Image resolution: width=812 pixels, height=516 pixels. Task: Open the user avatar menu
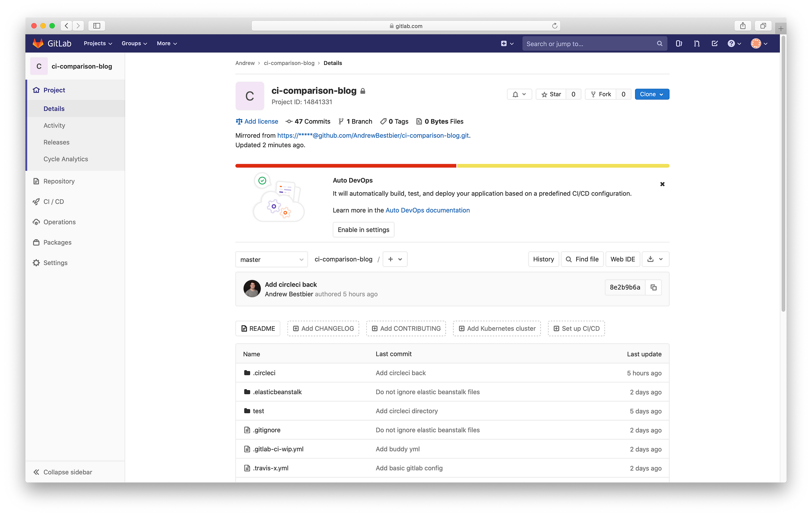[x=759, y=44]
